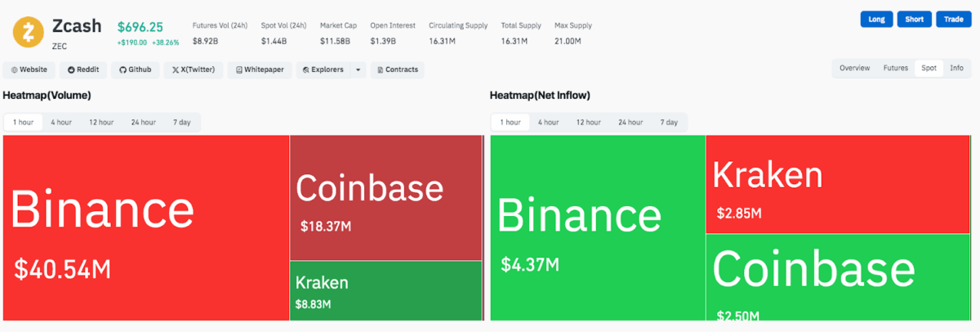Screen dimensions: 980x332
Task: Open the Website link with globe icon
Action: (x=30, y=70)
